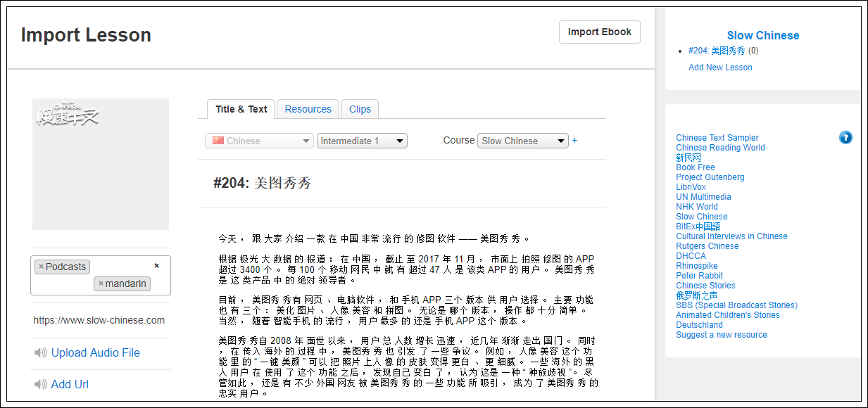This screenshot has width=868, height=408.
Task: Select the Title & Text tab
Action: (x=241, y=109)
